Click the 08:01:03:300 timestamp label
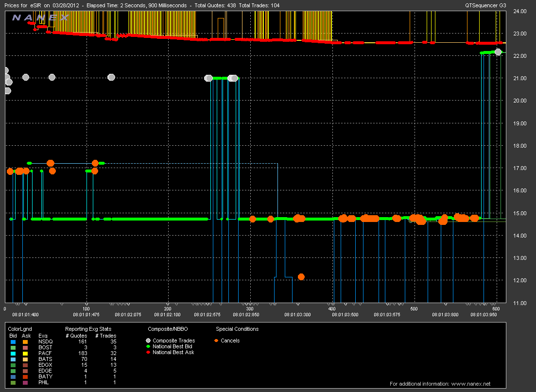 297,314
